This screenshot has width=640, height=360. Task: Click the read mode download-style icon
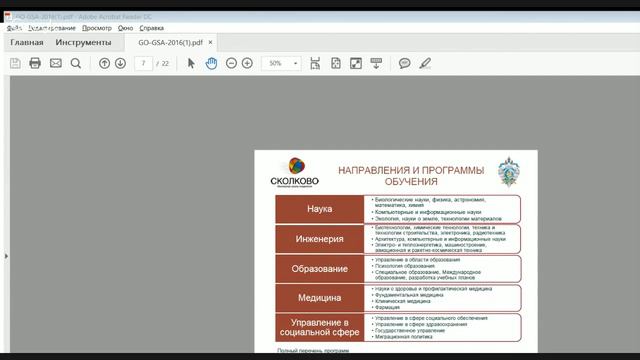(376, 63)
